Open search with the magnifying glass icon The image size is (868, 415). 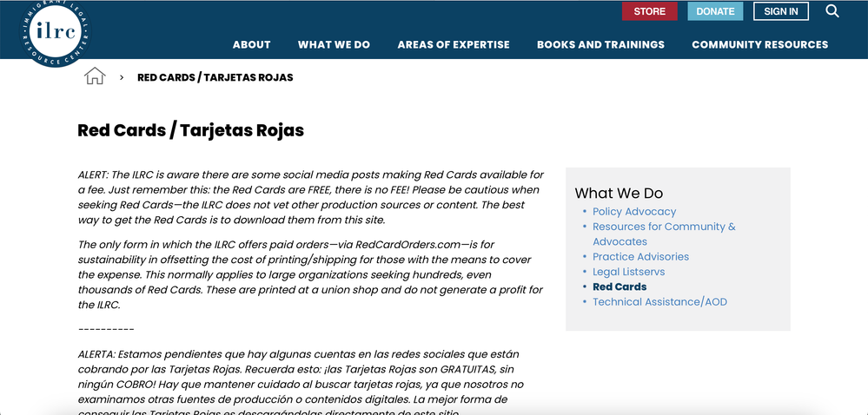coord(832,11)
